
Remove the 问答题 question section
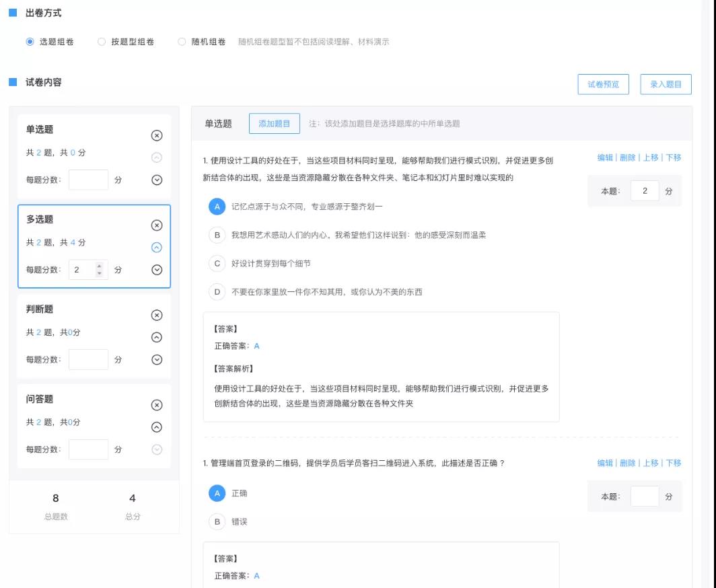click(156, 404)
